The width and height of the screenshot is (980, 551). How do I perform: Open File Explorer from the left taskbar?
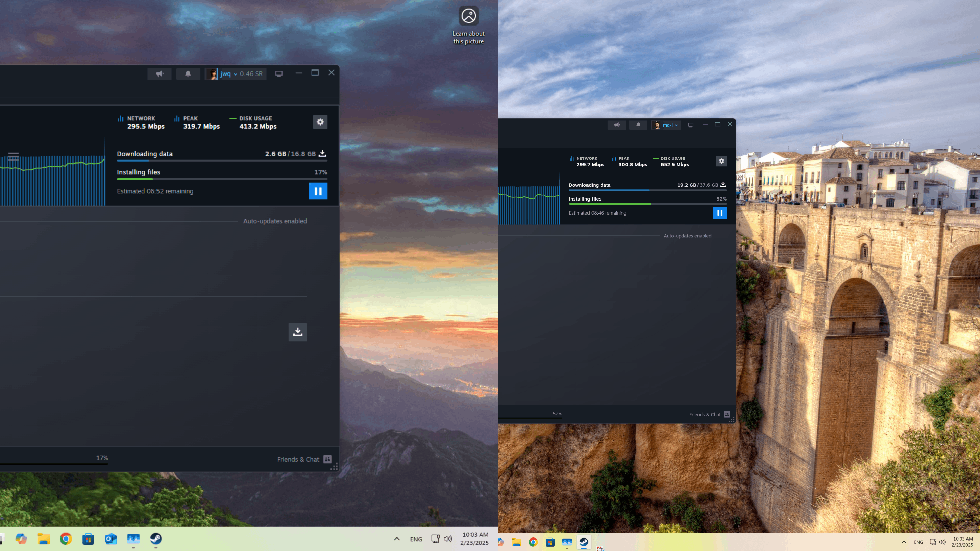(43, 539)
